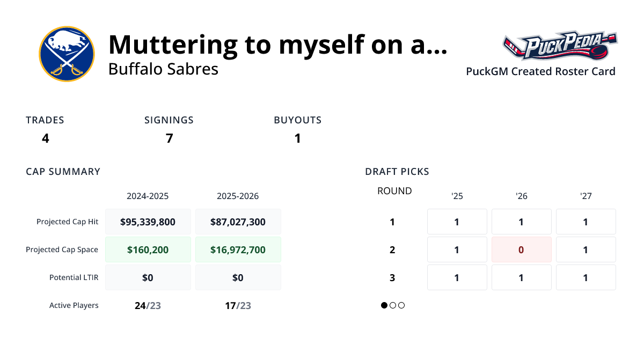Click the 24/23 Active Players value
This screenshot has height=338, width=644.
[x=148, y=306]
